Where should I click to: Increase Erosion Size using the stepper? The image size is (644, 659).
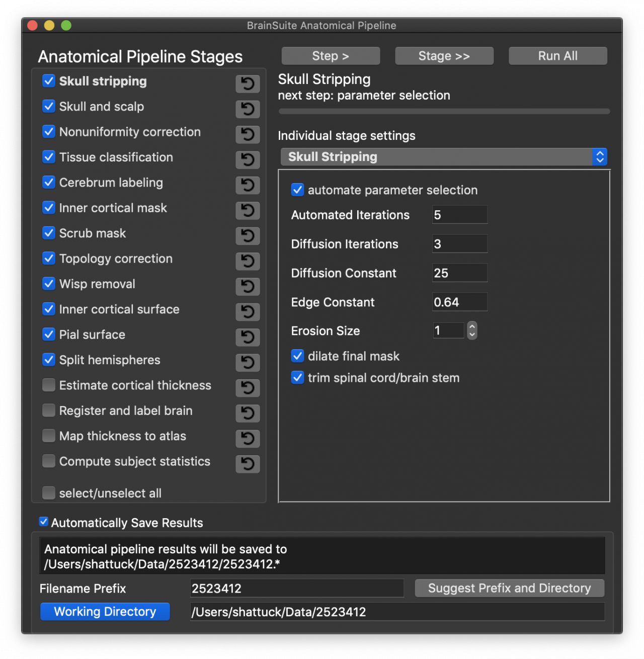pos(472,327)
